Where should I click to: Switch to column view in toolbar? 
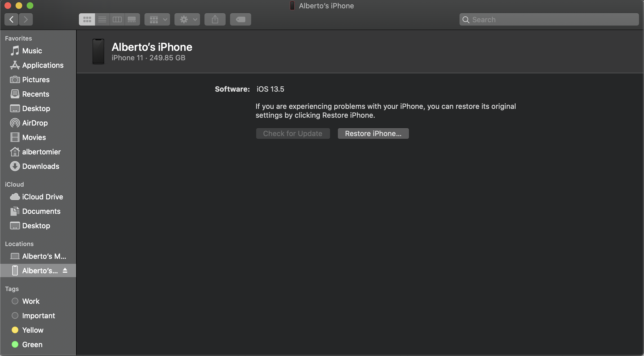pyautogui.click(x=117, y=19)
